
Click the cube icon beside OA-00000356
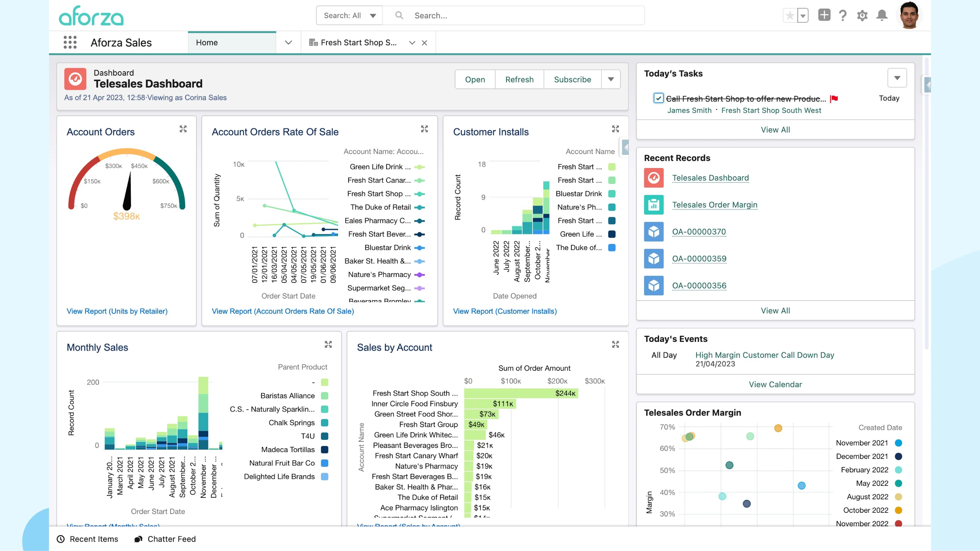pos(654,286)
